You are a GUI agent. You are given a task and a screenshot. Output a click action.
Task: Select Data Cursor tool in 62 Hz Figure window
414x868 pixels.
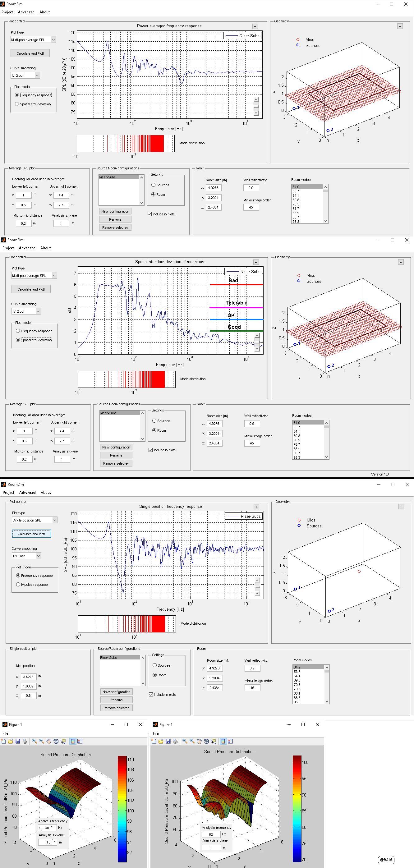pyautogui.click(x=214, y=741)
